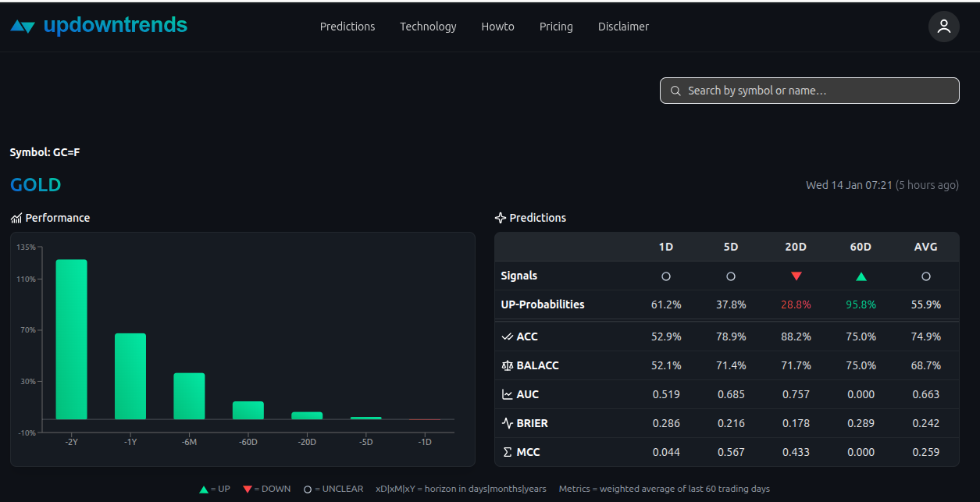Click the Signals row label
The width and height of the screenshot is (980, 502).
pos(519,276)
